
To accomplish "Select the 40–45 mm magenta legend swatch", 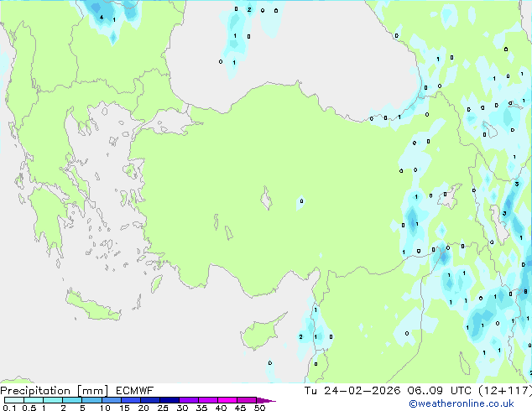I will pos(227,400).
